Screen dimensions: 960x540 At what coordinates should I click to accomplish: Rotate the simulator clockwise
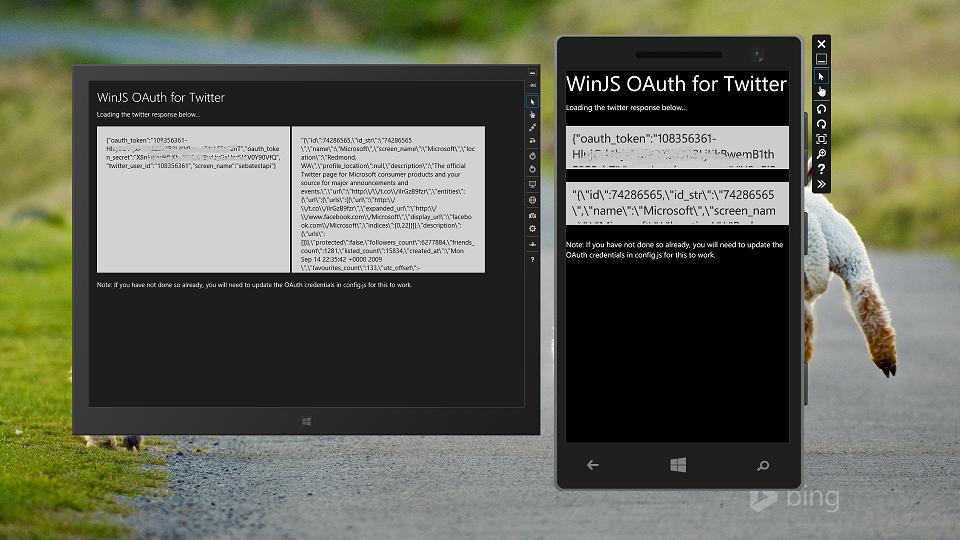pos(532,156)
